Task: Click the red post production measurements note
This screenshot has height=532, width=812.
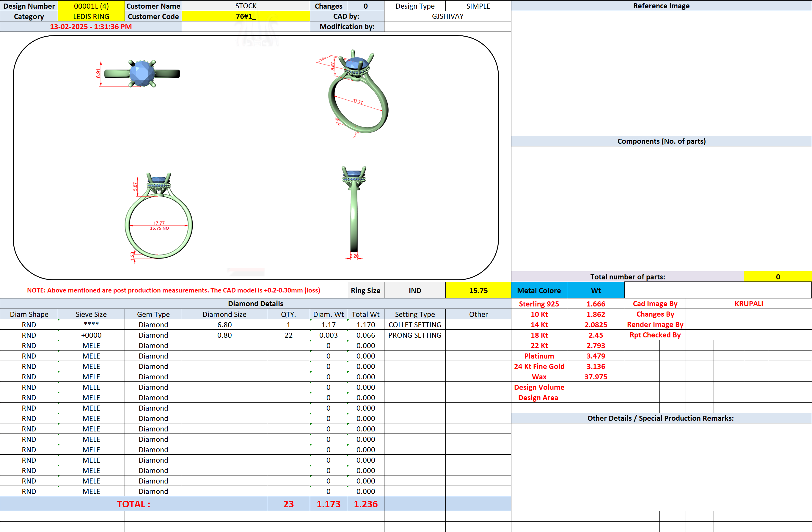Action: tap(173, 290)
